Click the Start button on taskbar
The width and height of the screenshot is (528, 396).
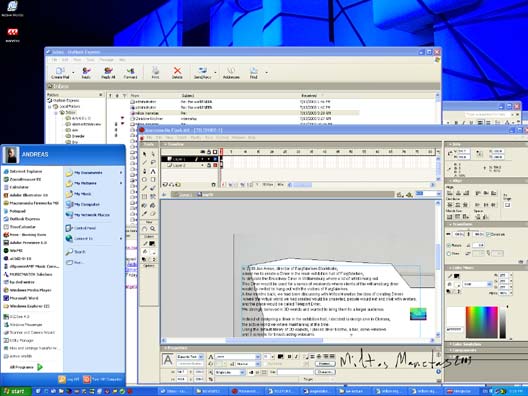pos(15,391)
